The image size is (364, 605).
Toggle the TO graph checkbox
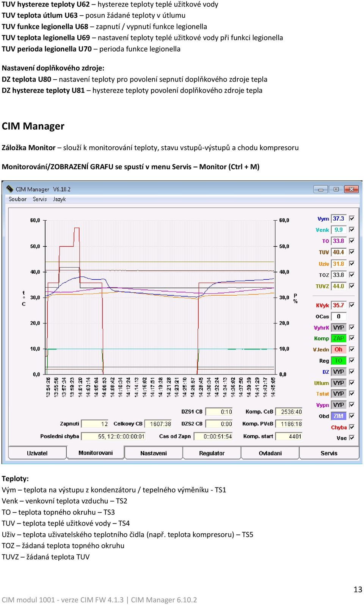tap(352, 241)
